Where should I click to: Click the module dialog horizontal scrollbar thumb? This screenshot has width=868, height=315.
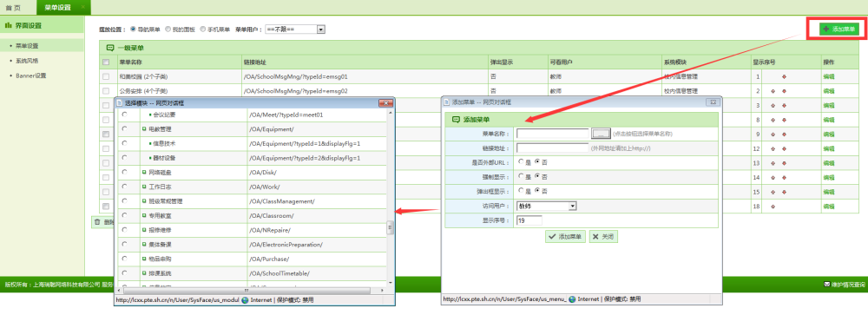(247, 290)
